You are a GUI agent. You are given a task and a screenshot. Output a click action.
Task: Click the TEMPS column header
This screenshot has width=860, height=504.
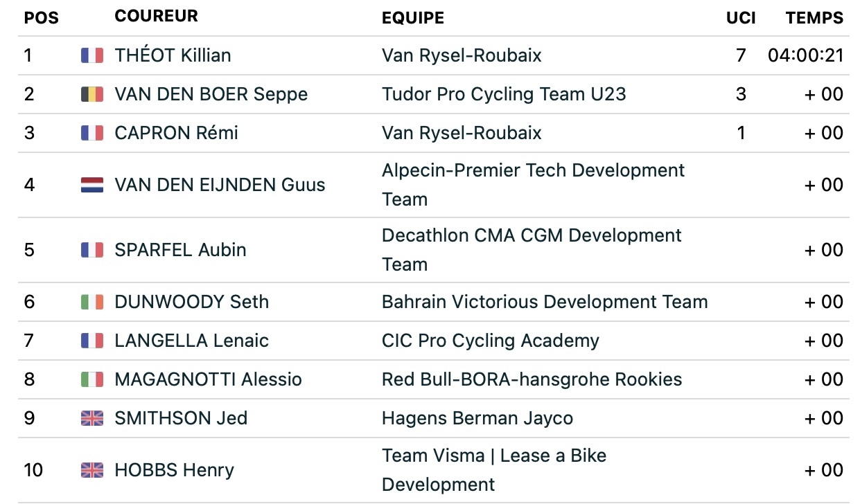pyautogui.click(x=814, y=18)
